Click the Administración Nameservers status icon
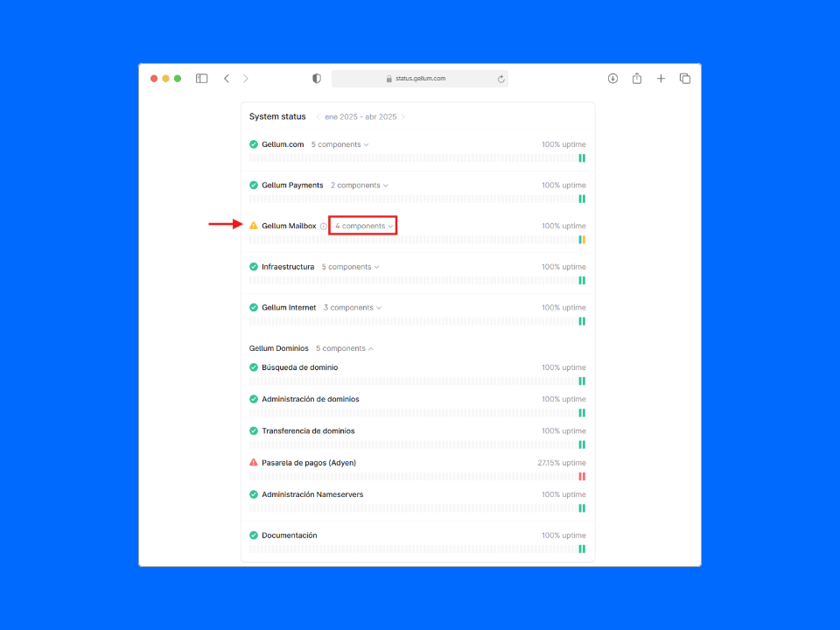Image resolution: width=840 pixels, height=630 pixels. coord(254,493)
